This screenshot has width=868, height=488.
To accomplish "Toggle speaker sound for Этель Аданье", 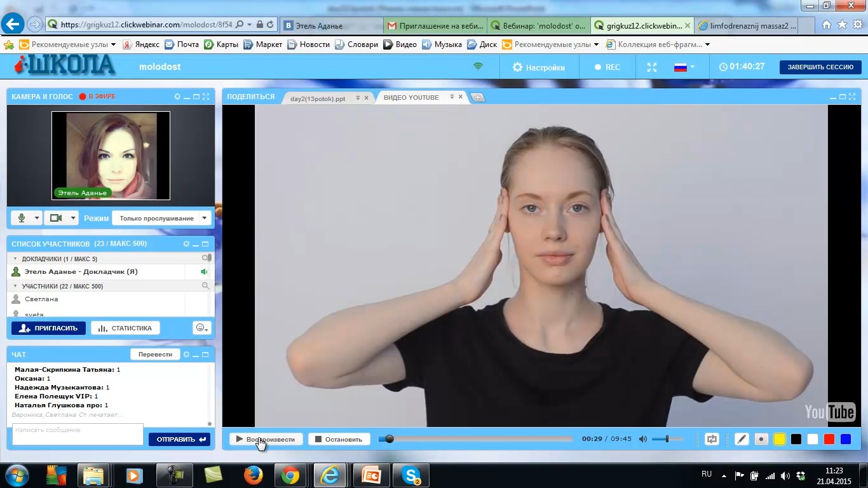I will [204, 272].
